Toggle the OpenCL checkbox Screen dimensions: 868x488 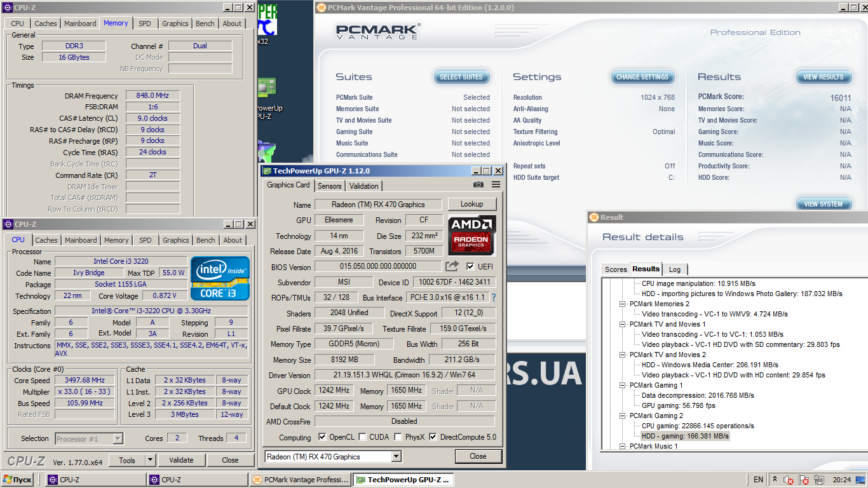322,437
